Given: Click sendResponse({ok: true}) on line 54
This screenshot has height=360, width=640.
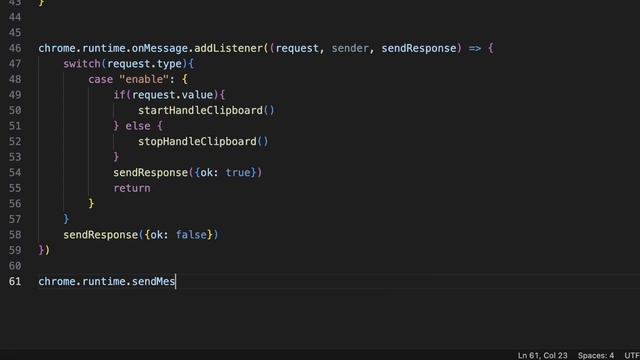Looking at the screenshot, I should (x=187, y=172).
